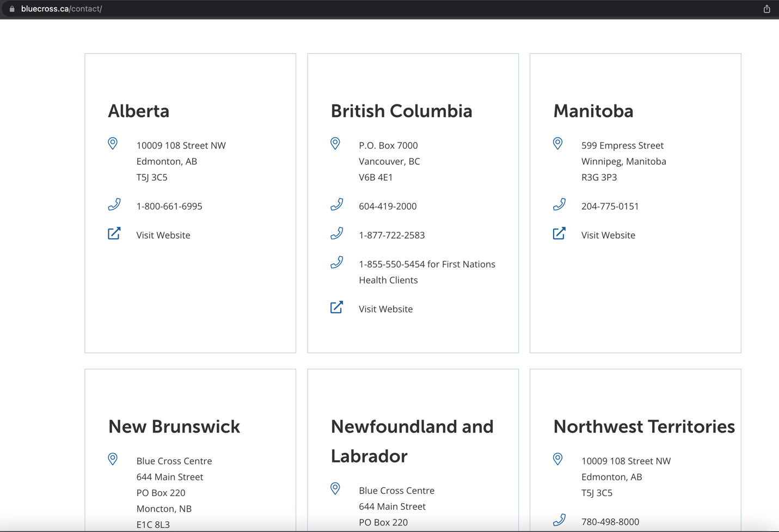
Task: Call First Nations Health Clients number
Action: pyautogui.click(x=427, y=272)
